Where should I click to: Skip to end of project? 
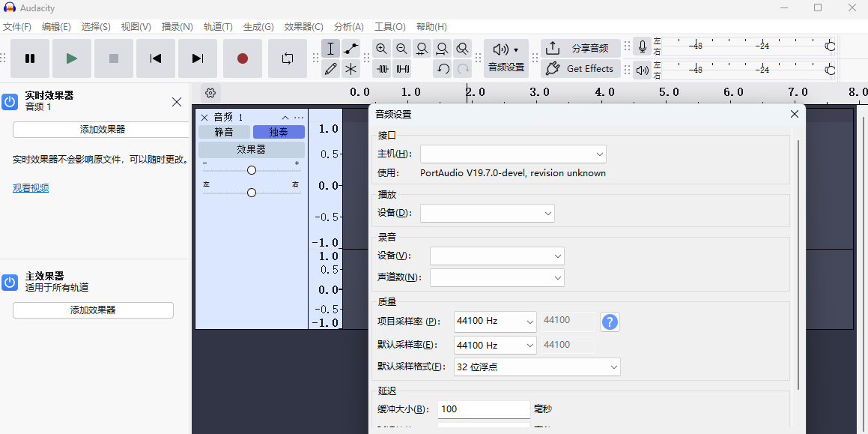click(198, 58)
